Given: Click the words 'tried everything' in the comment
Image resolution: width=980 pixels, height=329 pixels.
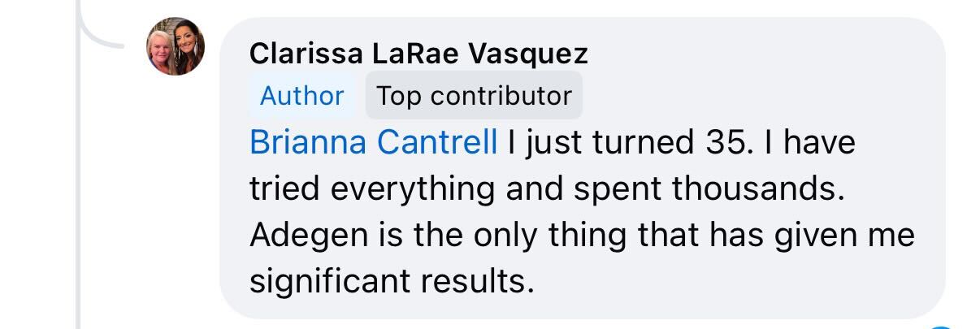Looking at the screenshot, I should pos(372,189).
